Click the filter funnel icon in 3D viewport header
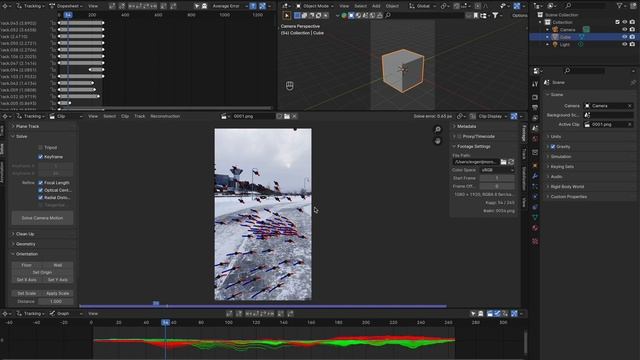This screenshot has height=360, width=640. pos(495,16)
